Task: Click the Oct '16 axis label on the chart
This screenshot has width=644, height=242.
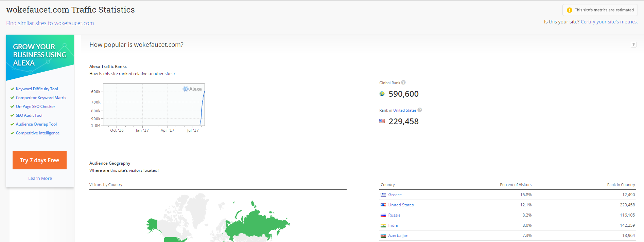Action: click(x=117, y=130)
